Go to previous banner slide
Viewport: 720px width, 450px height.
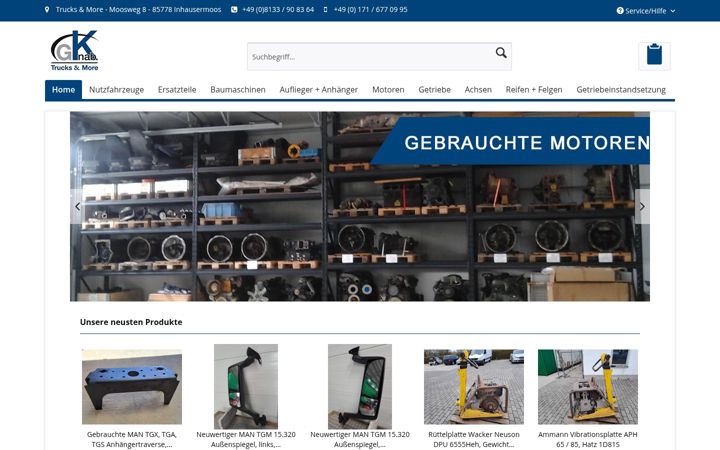pyautogui.click(x=77, y=207)
